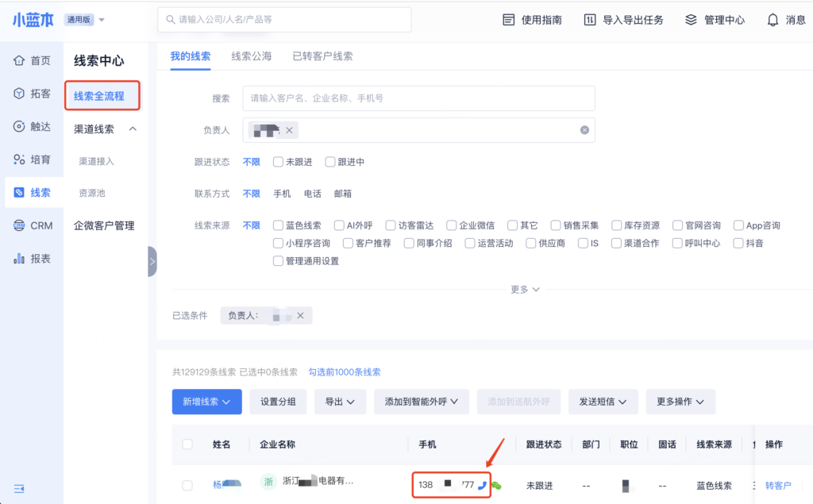Switch to the 已转客户线索 tab
Image resolution: width=813 pixels, height=504 pixels.
pos(322,56)
